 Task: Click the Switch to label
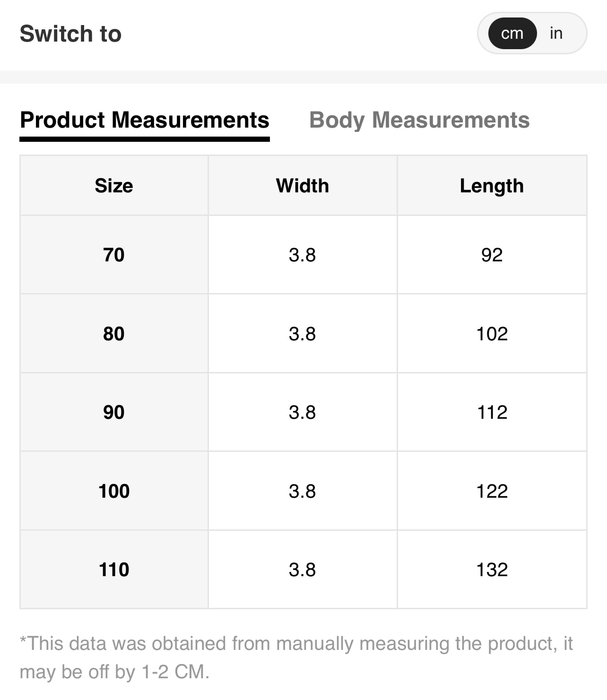coord(71,34)
